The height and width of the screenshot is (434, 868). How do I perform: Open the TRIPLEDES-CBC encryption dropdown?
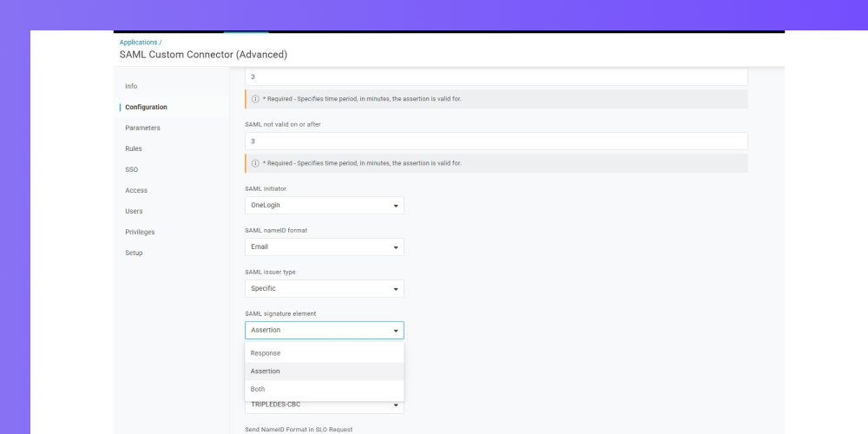point(325,405)
